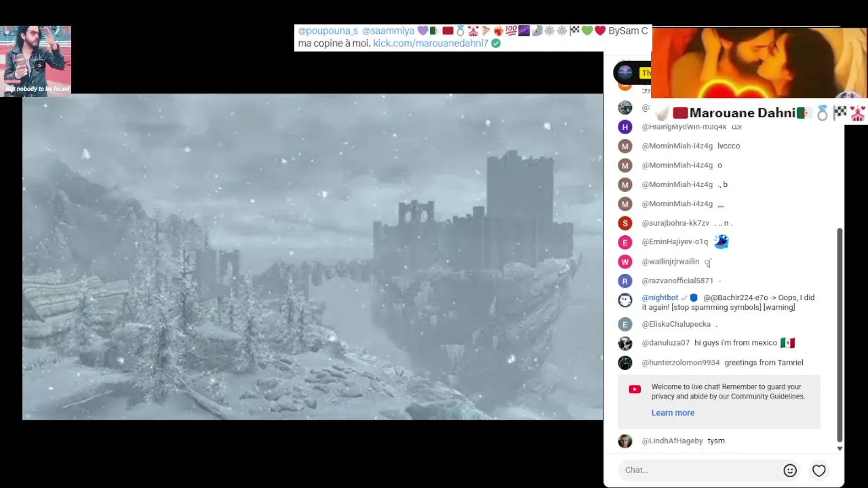Viewport: 868px width, 488px height.
Task: Click the username @razvanofficial5871
Action: coord(677,281)
